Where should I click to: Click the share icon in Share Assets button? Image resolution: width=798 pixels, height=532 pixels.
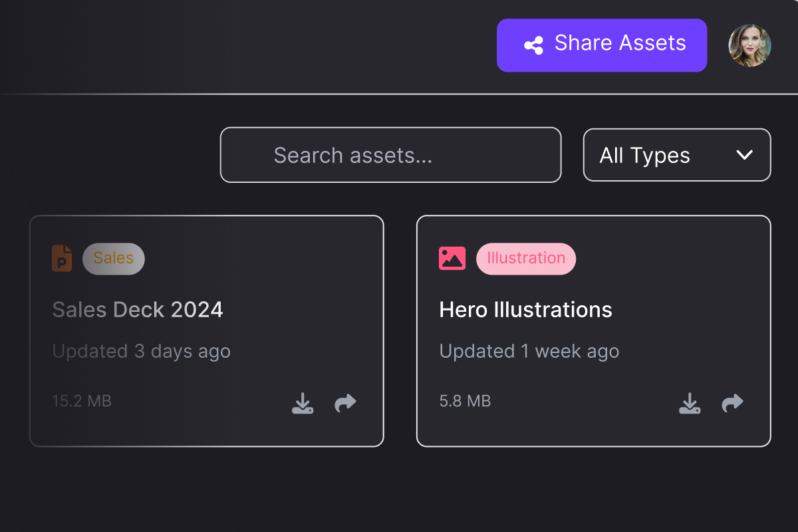[533, 45]
